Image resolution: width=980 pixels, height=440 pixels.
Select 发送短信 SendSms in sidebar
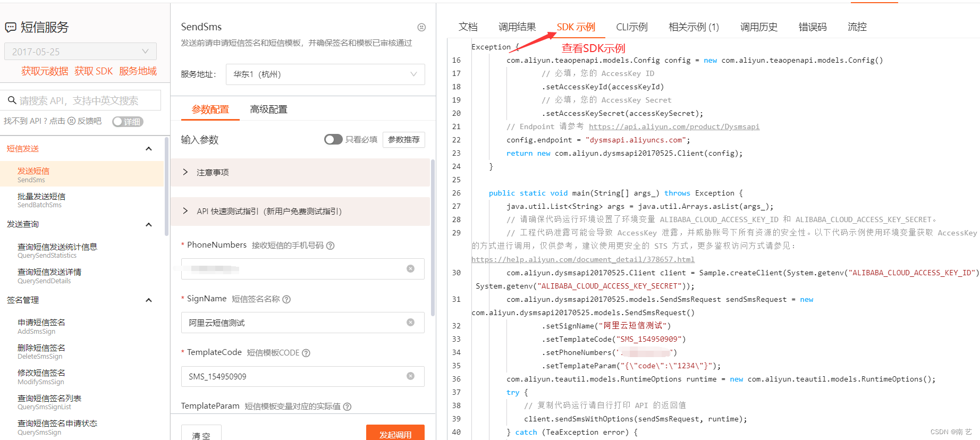tap(82, 174)
